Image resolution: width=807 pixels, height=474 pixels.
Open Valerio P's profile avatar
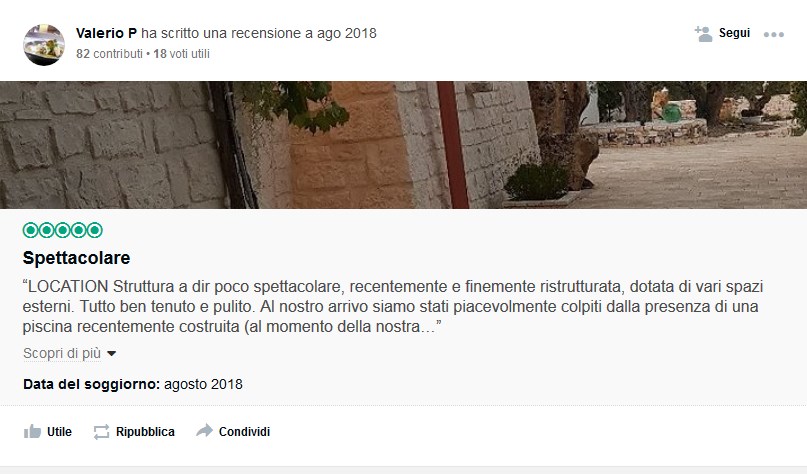(x=44, y=45)
